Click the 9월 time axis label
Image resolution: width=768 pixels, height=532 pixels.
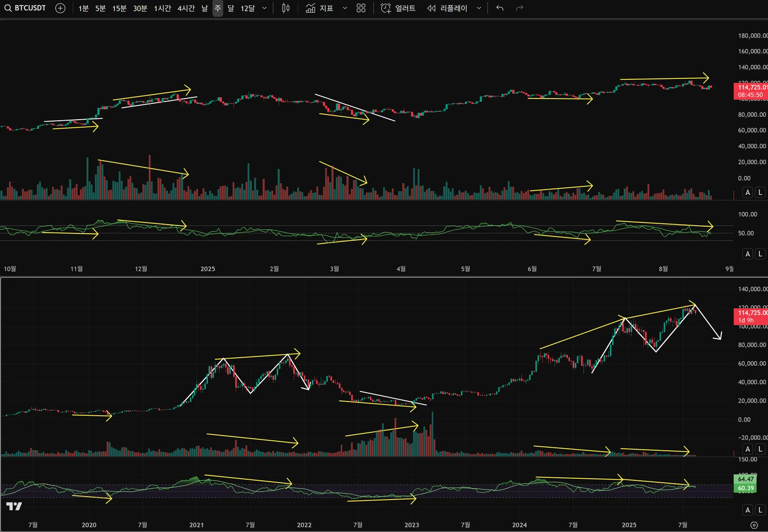[x=730, y=269]
